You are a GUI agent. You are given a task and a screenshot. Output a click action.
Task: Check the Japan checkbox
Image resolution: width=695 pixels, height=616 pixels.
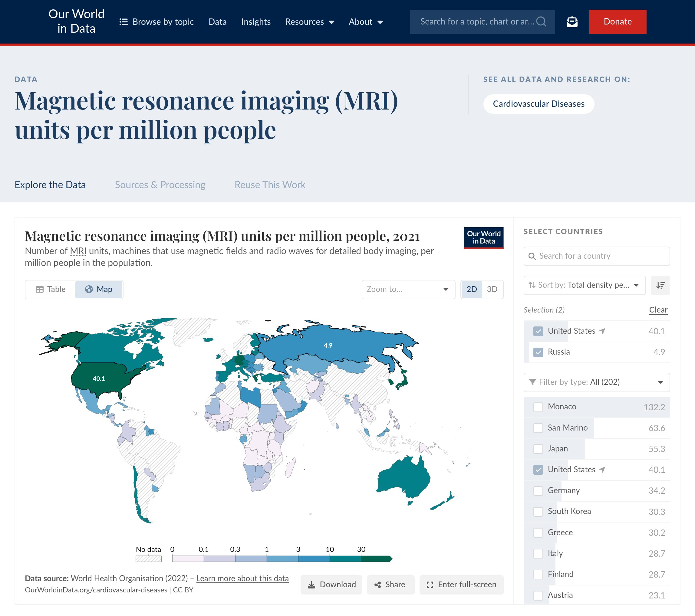click(x=538, y=449)
